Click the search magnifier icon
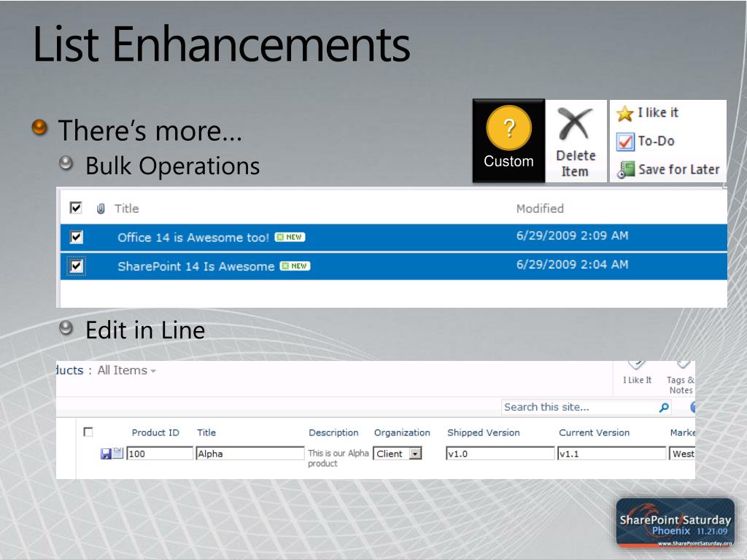The width and height of the screenshot is (747, 560). click(664, 408)
